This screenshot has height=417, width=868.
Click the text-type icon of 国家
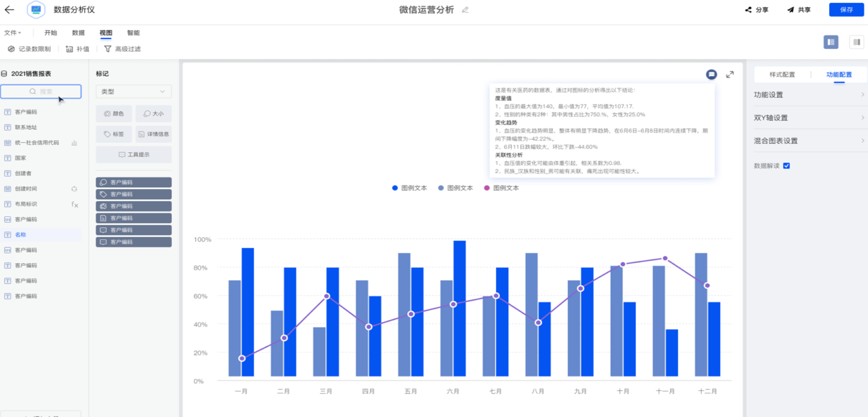click(8, 158)
